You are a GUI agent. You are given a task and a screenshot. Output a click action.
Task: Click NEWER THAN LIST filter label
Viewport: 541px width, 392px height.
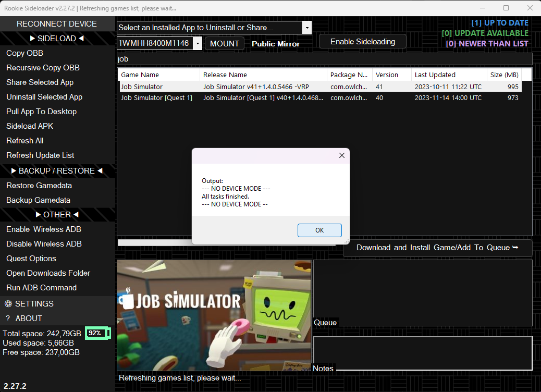(487, 44)
